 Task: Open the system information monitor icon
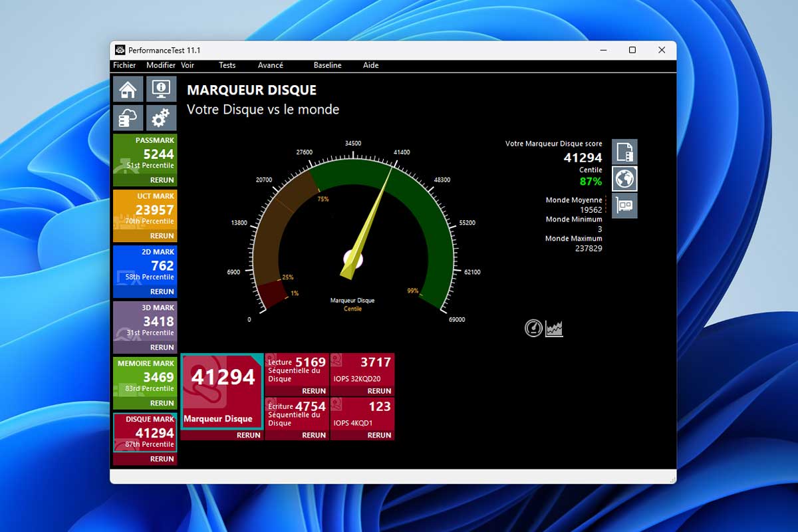(161, 89)
